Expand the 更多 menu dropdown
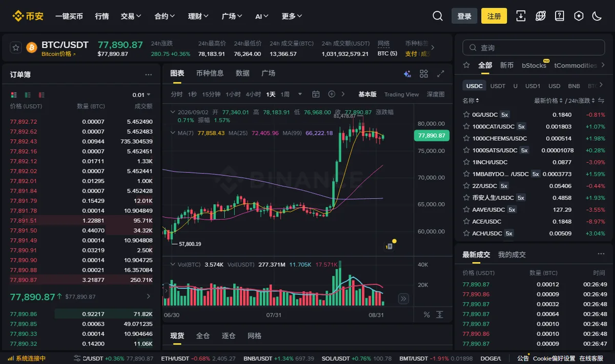This screenshot has height=364, width=615. pyautogui.click(x=292, y=16)
